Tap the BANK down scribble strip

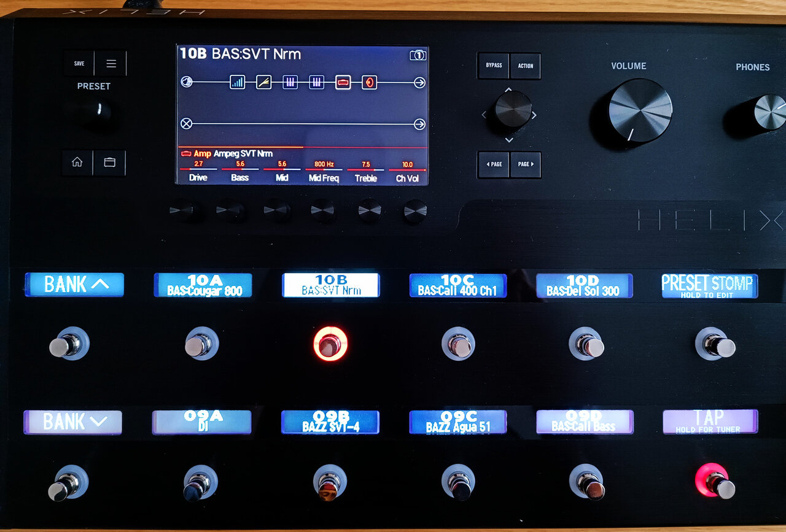pos(73,422)
